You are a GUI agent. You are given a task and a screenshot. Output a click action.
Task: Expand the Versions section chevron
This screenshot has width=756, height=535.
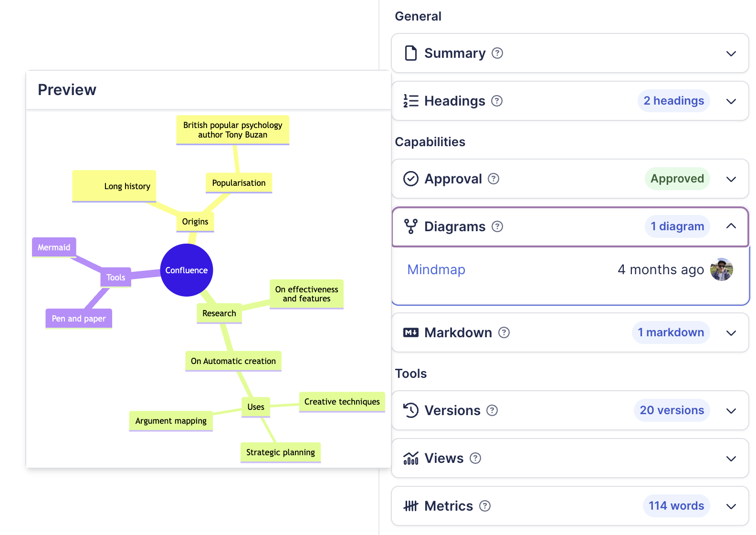pos(731,411)
